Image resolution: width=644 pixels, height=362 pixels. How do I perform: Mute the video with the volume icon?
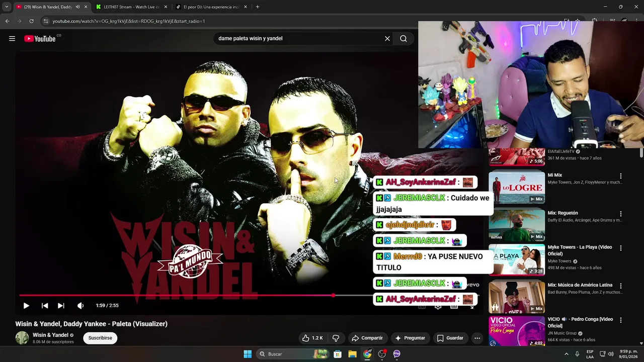80,306
